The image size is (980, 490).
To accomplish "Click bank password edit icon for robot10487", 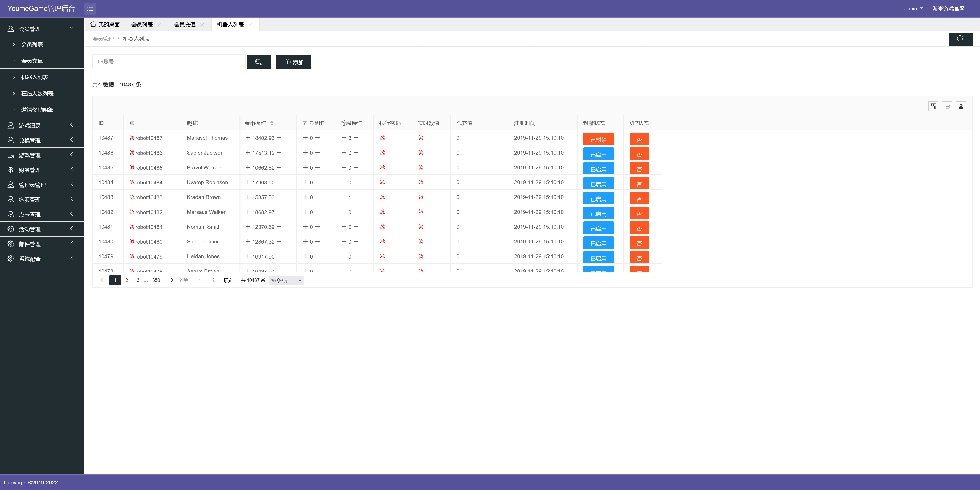I will (382, 138).
